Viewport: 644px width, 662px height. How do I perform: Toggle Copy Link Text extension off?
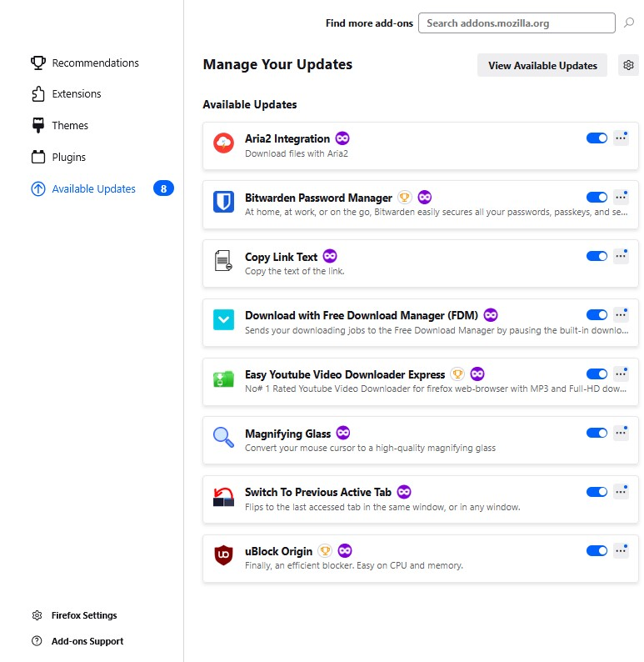tap(597, 256)
